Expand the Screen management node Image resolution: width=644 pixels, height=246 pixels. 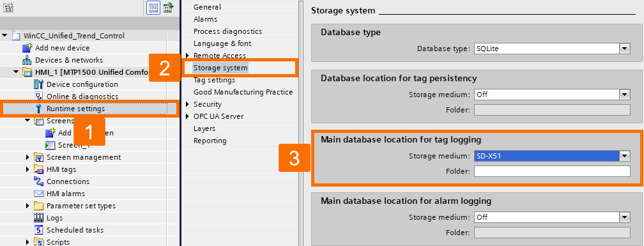(27, 157)
